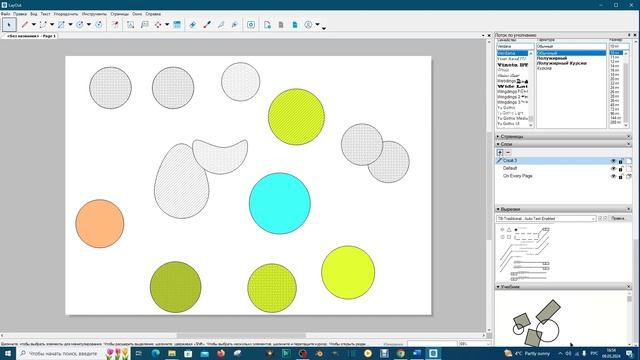Select the Polygon tool
The image size is (640, 360).
pos(98,24)
